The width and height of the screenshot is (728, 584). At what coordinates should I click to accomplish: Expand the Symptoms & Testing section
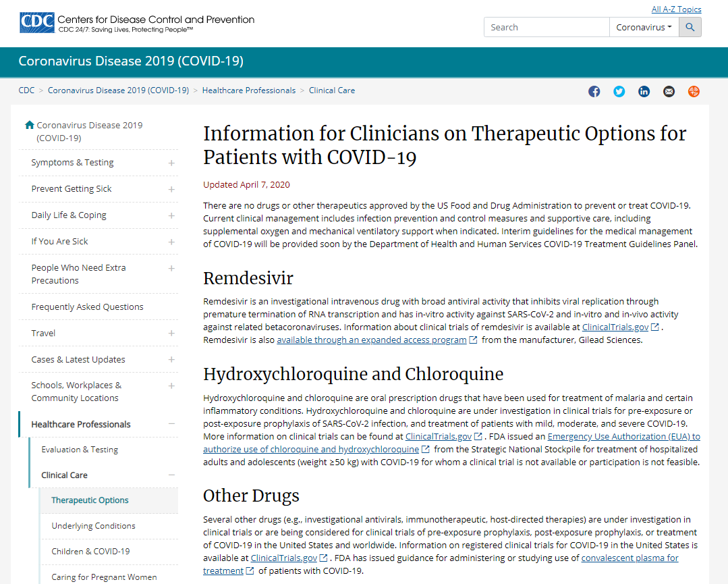(x=171, y=163)
